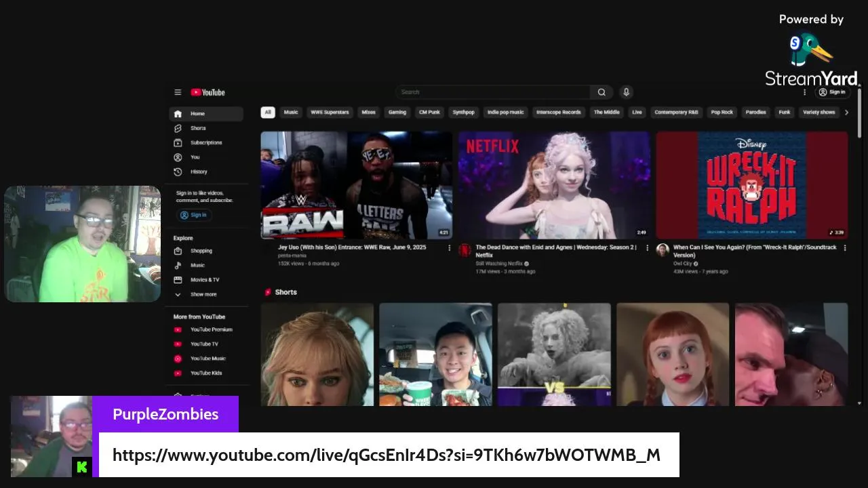Viewport: 868px width, 488px height.
Task: Click the page vertical scrollbar
Action: click(x=859, y=112)
